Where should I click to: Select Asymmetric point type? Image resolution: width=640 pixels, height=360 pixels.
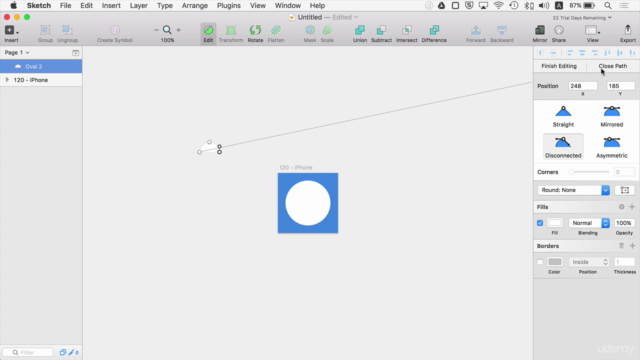point(611,147)
